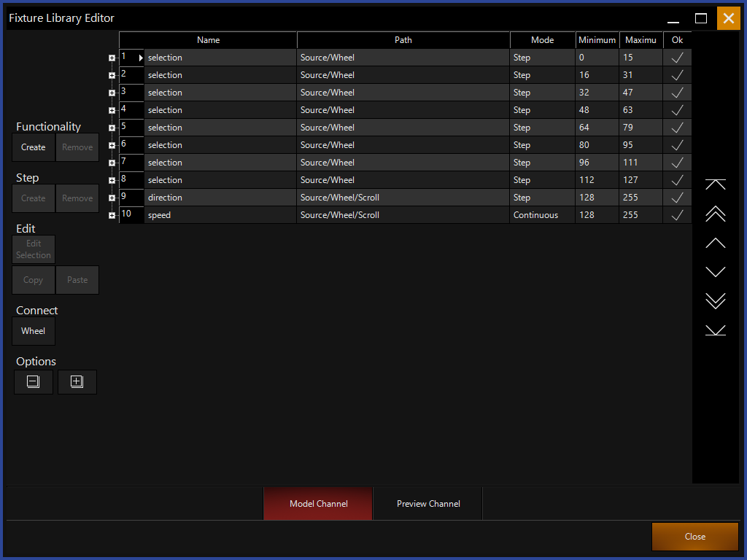747x560 pixels.
Task: Toggle the Ok checkmark in row 1
Action: pyautogui.click(x=677, y=58)
